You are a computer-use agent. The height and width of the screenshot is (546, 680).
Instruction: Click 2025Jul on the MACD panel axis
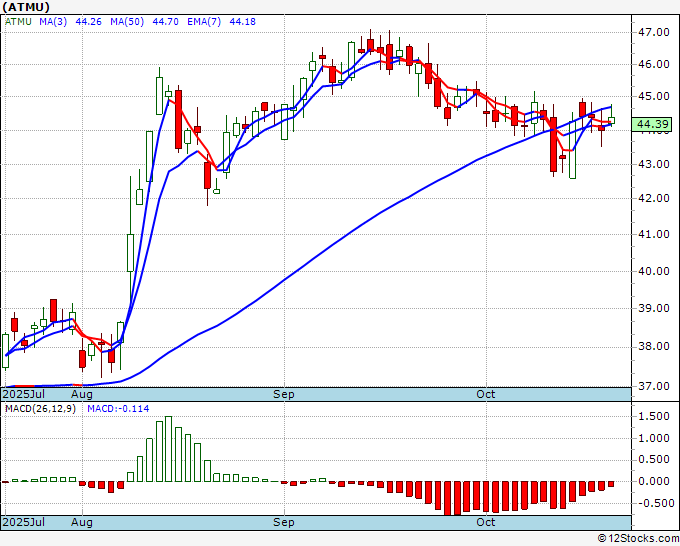[x=24, y=522]
